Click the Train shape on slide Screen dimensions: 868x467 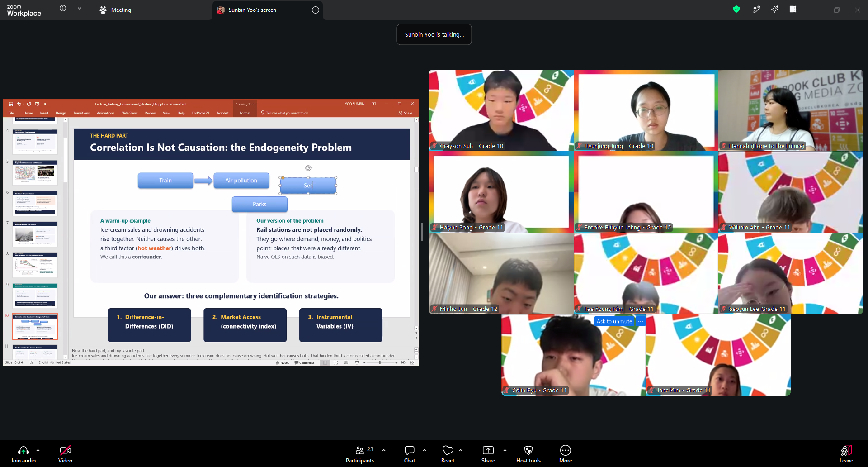[165, 181]
